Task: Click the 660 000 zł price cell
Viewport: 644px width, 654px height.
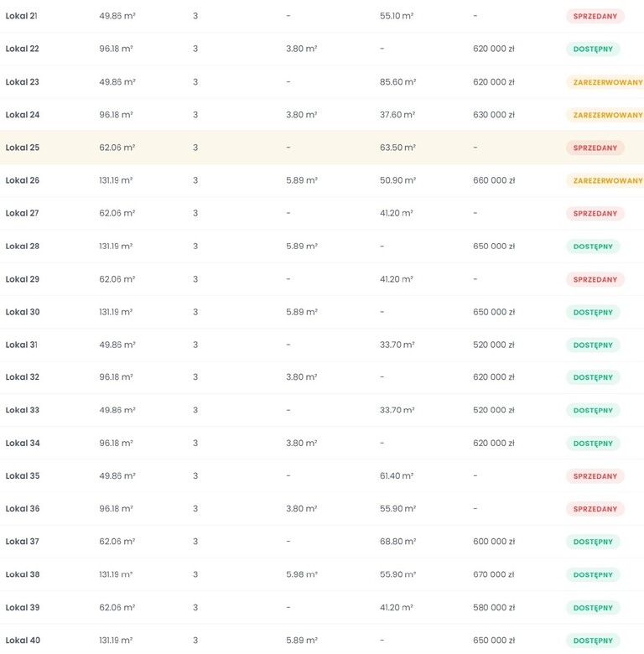Action: click(494, 180)
